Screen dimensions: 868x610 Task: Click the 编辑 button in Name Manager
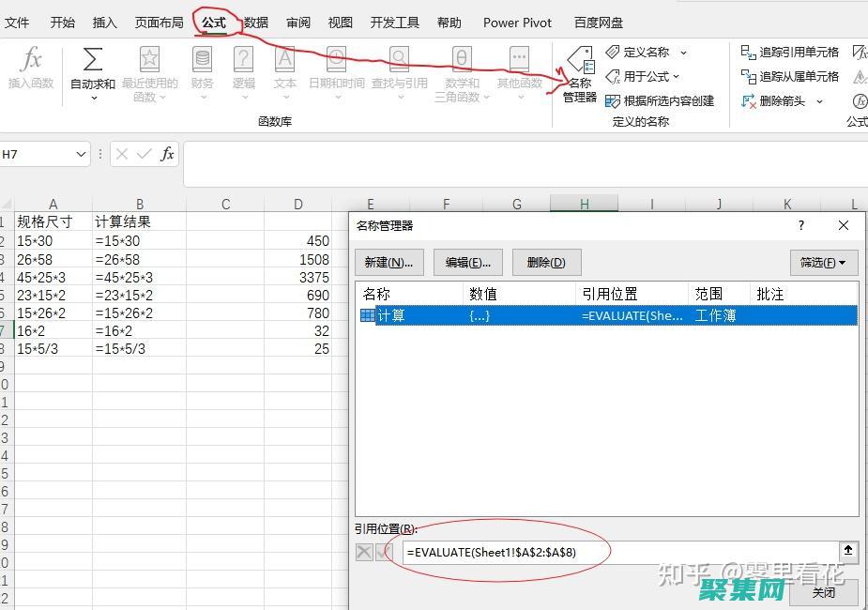(x=467, y=262)
